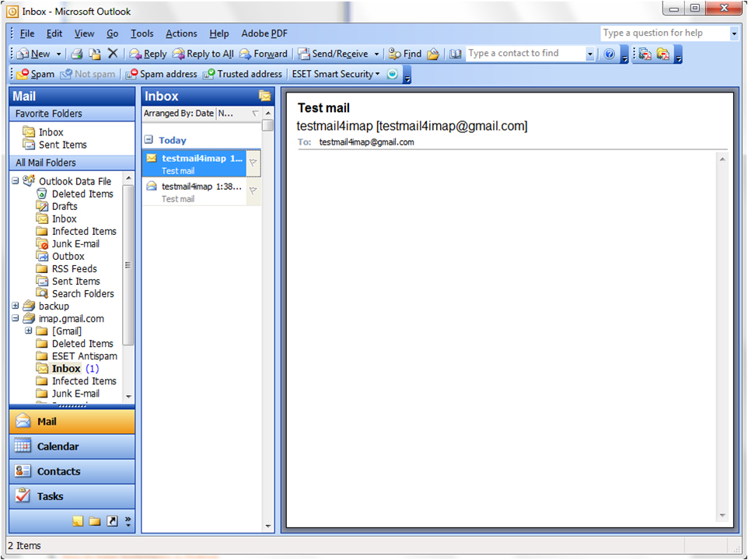Click the Forward button
The width and height of the screenshot is (748, 560).
point(264,54)
